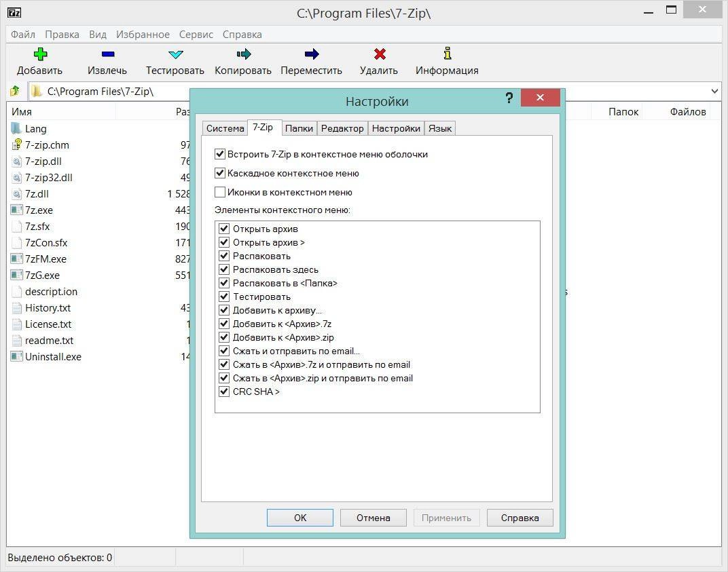Screen dimensions: 728x572
Task: Toggle Сжать в <Архив>.zip и отправить checkbox
Action: click(x=224, y=378)
